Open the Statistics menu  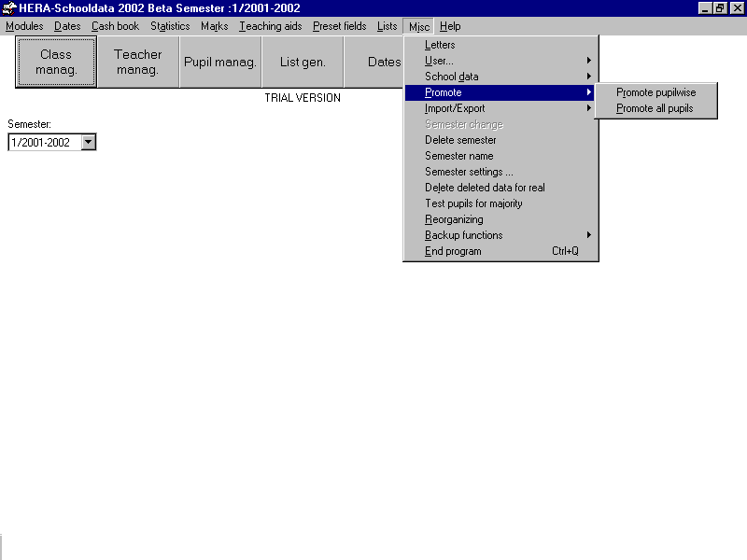(x=170, y=26)
